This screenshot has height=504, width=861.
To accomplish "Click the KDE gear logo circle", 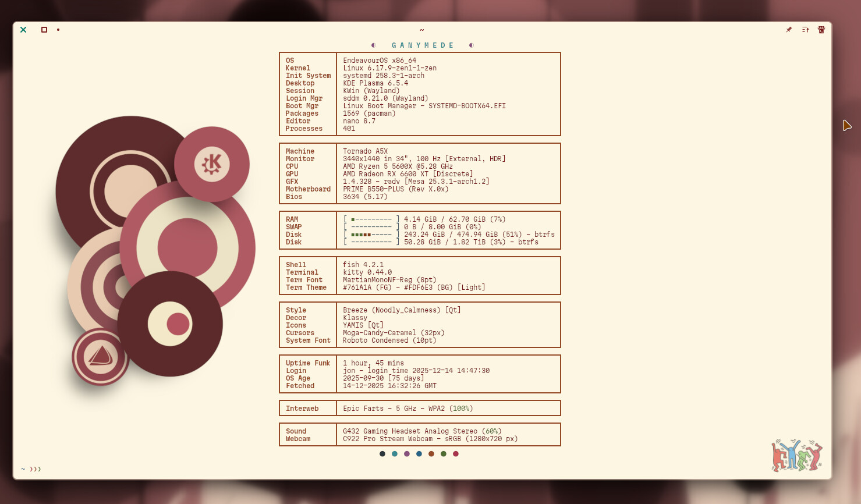I will point(212,164).
